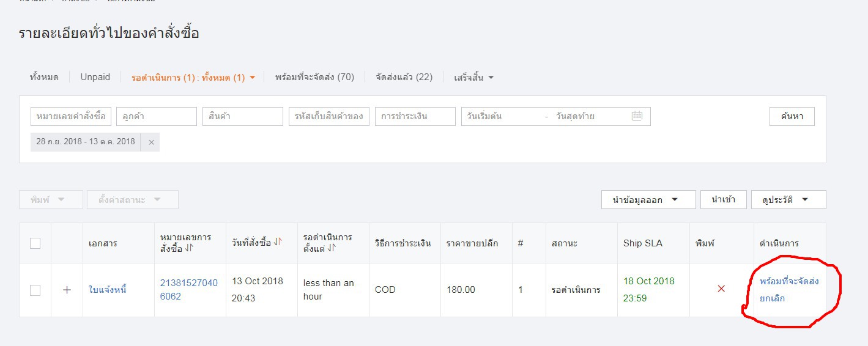Click the ยกเลิก cancel action link
The image size is (868, 346).
(772, 299)
